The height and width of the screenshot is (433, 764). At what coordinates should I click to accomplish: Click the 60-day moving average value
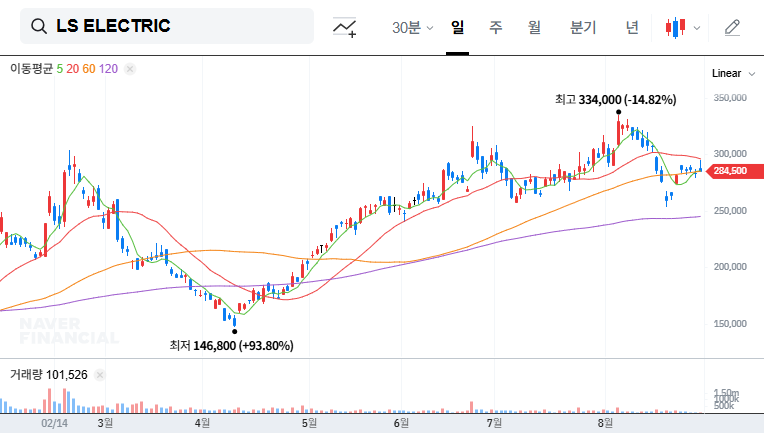[x=89, y=69]
